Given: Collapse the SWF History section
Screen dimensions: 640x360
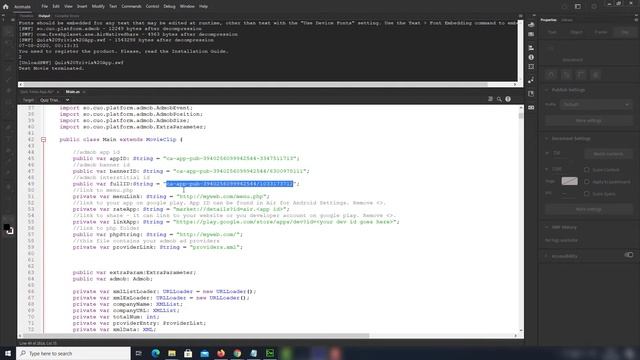Looking at the screenshot, I should click(x=547, y=227).
